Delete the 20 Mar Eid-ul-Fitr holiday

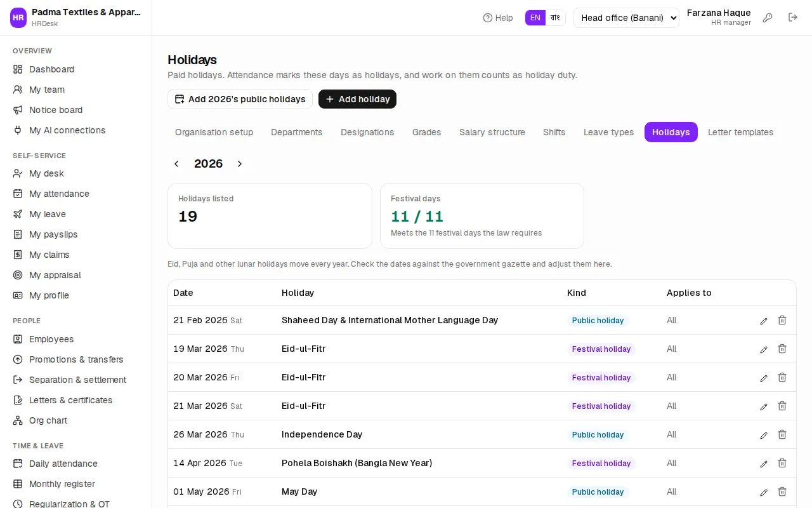pos(782,378)
